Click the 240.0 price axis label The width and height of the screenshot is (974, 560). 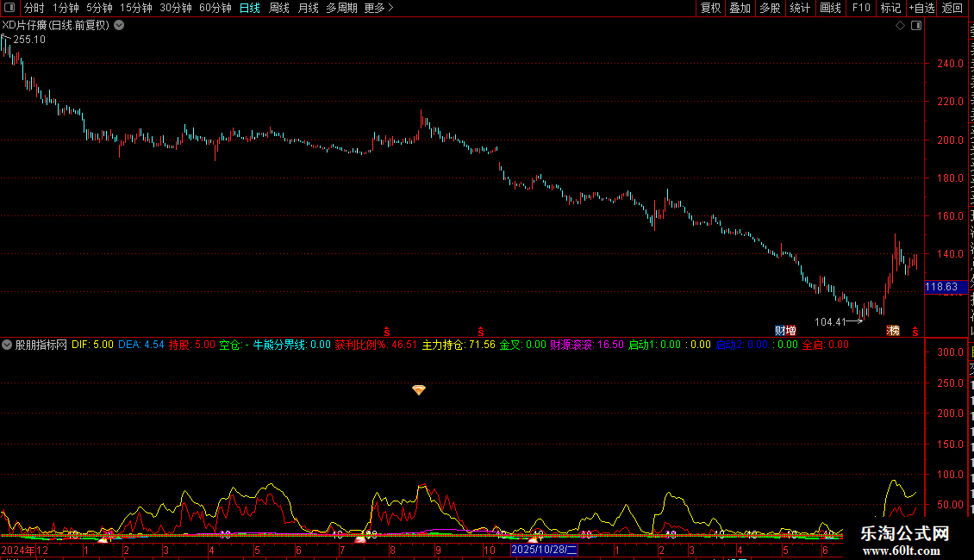coord(951,64)
